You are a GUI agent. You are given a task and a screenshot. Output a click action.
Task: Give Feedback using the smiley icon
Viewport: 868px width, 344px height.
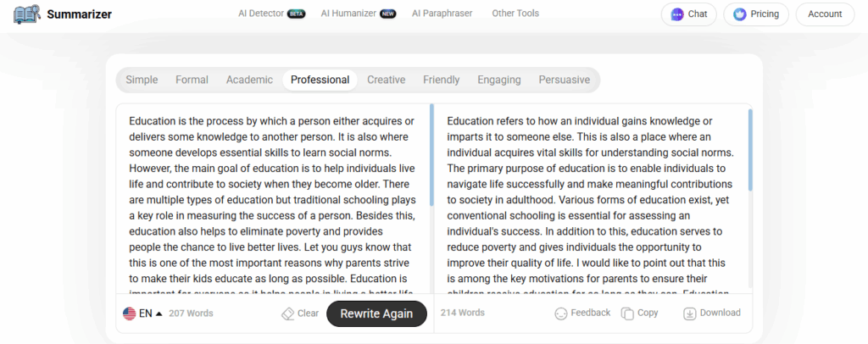pos(561,313)
